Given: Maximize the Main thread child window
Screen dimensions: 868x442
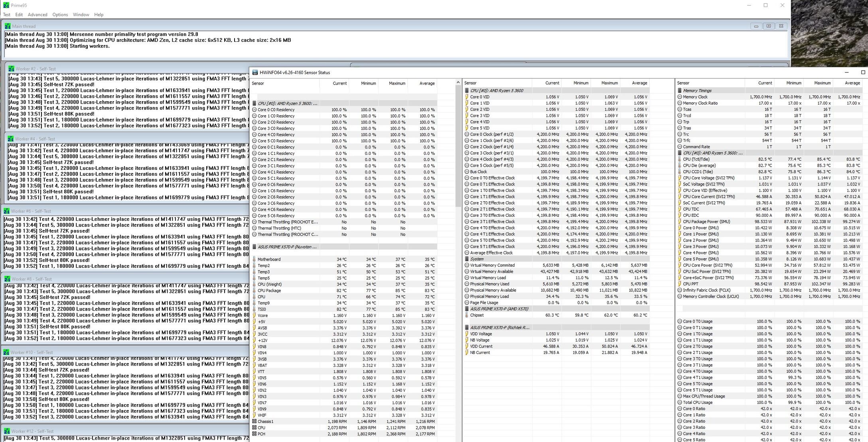Looking at the screenshot, I should (768, 26).
